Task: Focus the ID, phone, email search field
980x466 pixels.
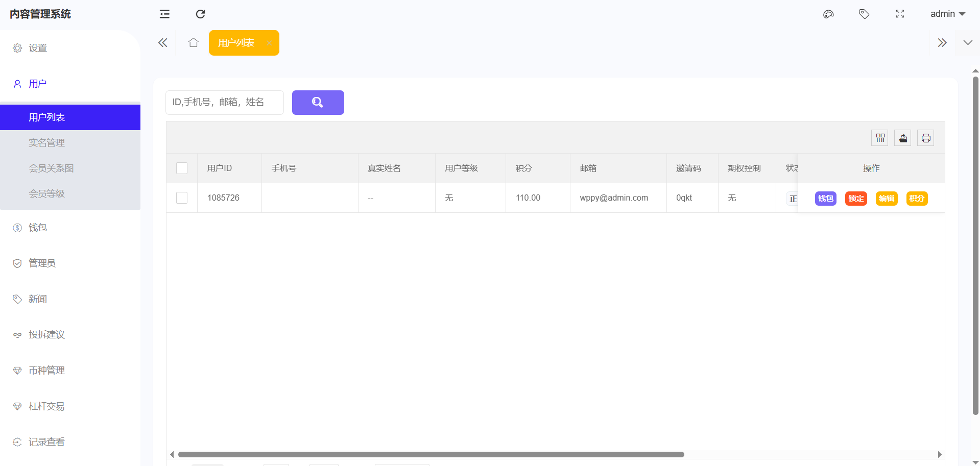Action: [x=224, y=103]
